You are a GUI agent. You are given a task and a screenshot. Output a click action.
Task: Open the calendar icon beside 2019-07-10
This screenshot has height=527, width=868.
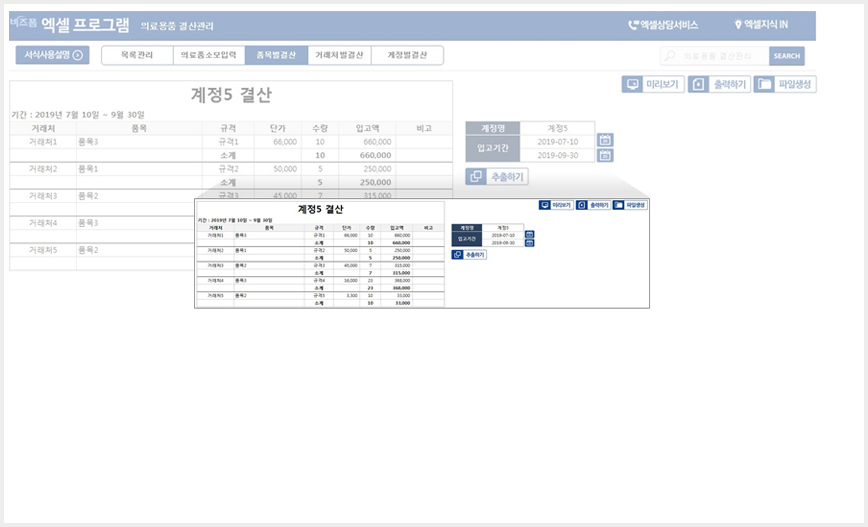point(605,140)
